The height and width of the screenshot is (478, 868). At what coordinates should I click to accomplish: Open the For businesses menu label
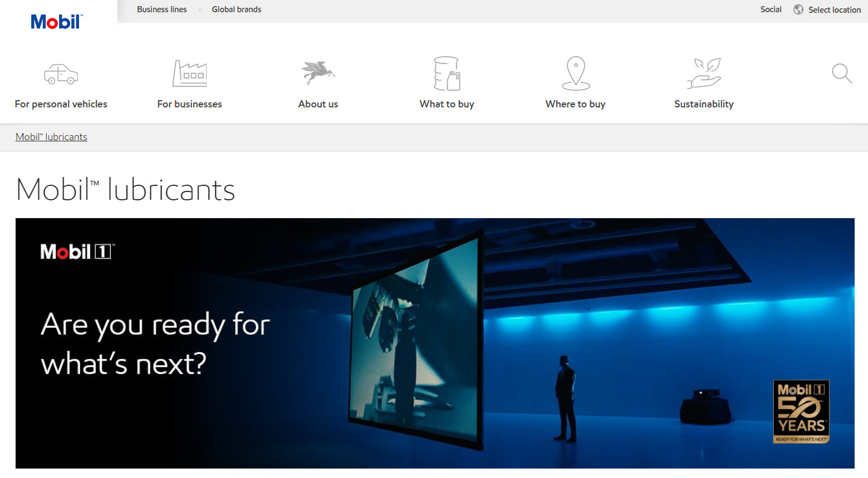coord(190,104)
